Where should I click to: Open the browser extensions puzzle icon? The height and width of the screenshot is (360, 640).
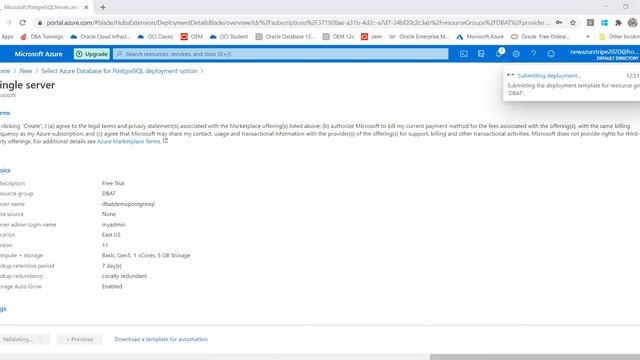point(618,23)
